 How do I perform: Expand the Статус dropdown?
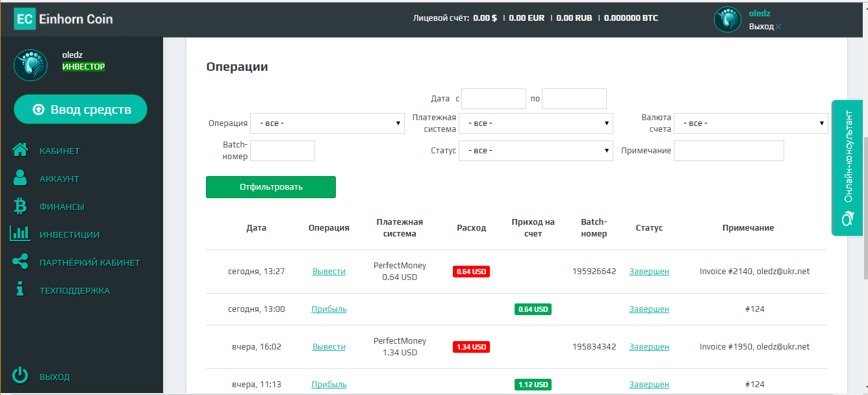tap(536, 151)
